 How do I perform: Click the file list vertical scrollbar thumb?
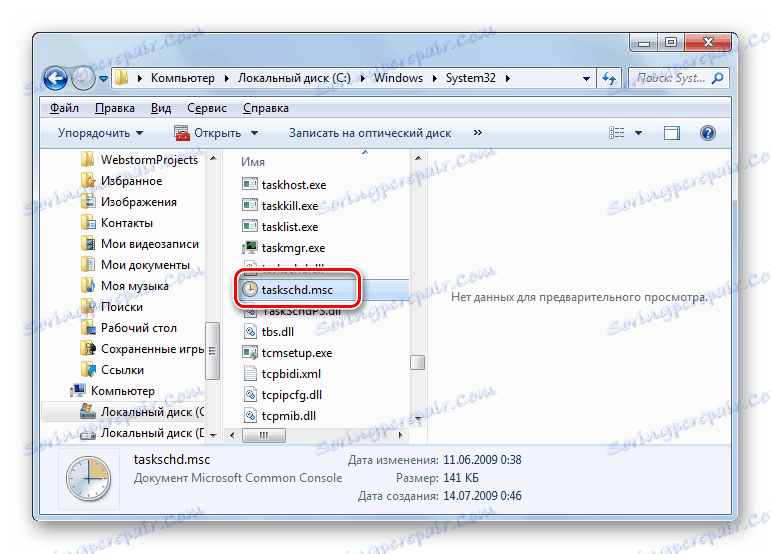[417, 363]
